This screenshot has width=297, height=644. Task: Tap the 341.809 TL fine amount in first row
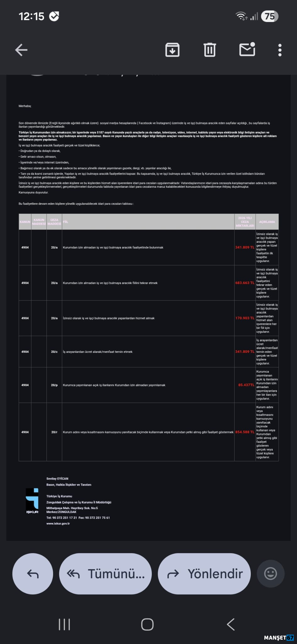(245, 247)
